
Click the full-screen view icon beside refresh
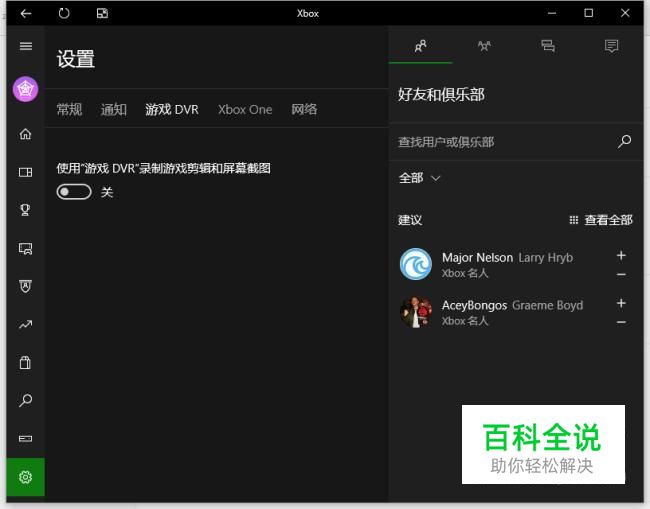point(102,14)
